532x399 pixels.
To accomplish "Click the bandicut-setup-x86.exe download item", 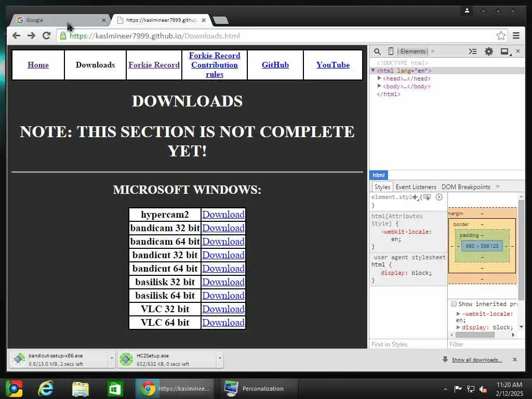I will tap(59, 360).
